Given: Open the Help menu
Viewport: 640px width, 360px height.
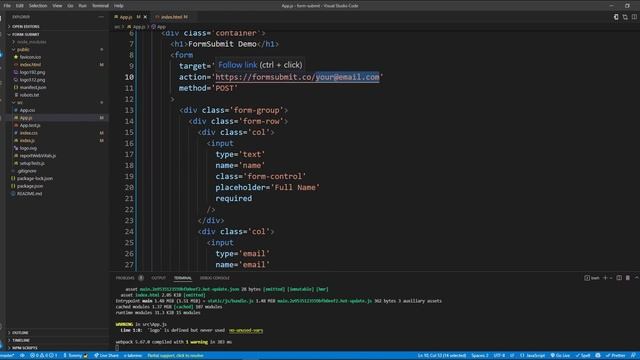Looking at the screenshot, I should click(118, 6).
